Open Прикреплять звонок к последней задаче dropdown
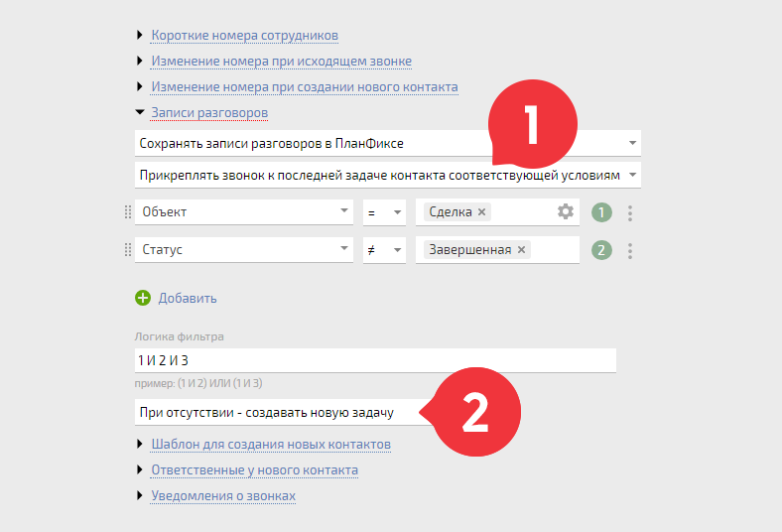782x532 pixels. pos(387,175)
